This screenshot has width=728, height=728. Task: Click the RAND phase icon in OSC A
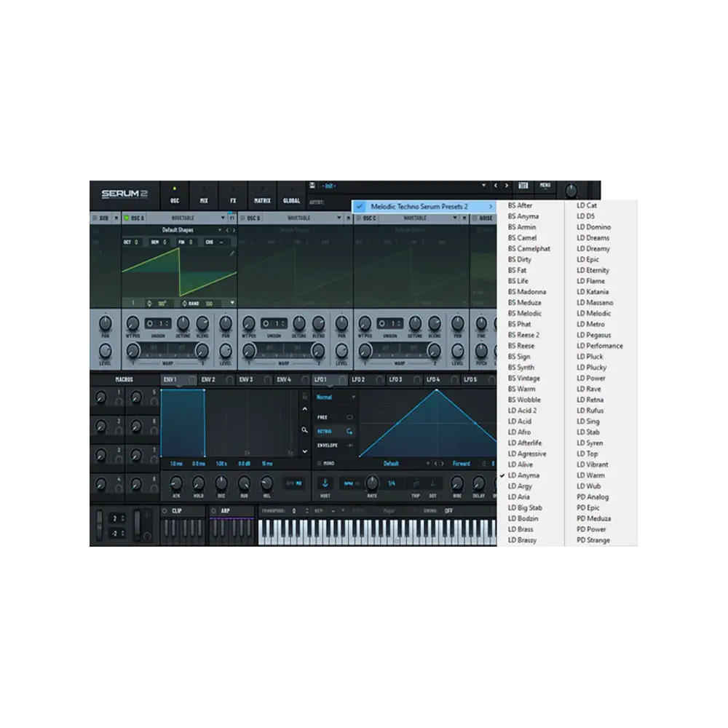pyautogui.click(x=184, y=304)
